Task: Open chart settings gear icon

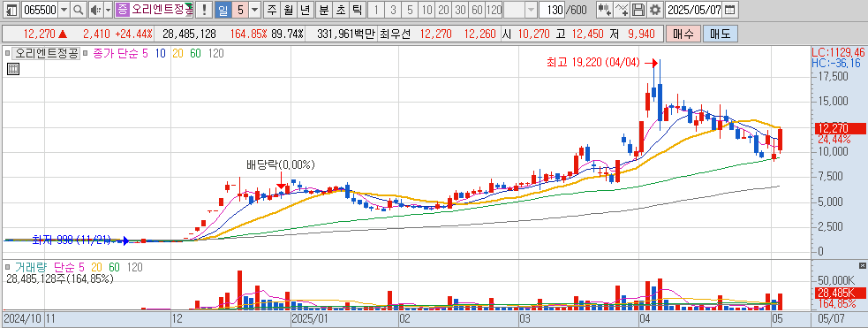Action: pyautogui.click(x=655, y=10)
